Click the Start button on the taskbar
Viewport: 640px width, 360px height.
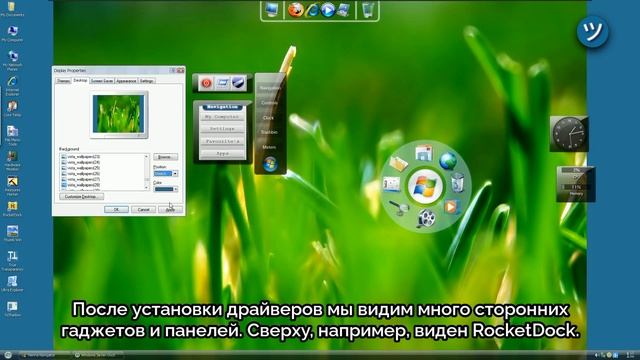pyautogui.click(x=8, y=355)
